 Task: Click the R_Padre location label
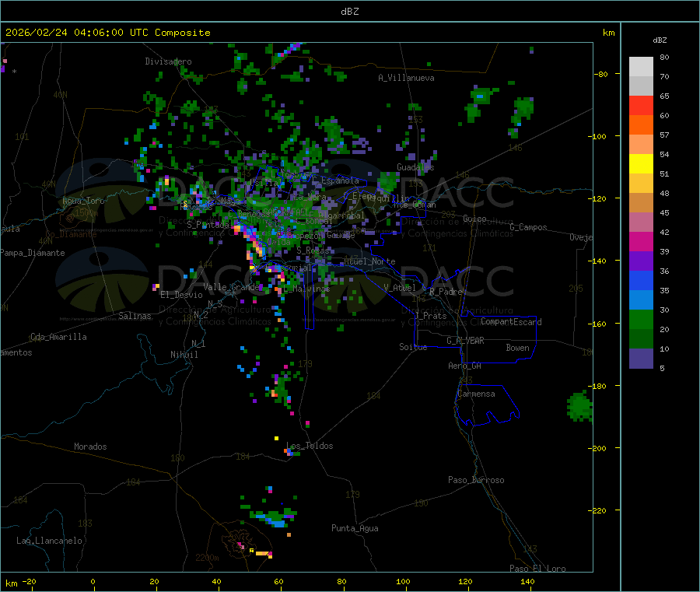446,292
